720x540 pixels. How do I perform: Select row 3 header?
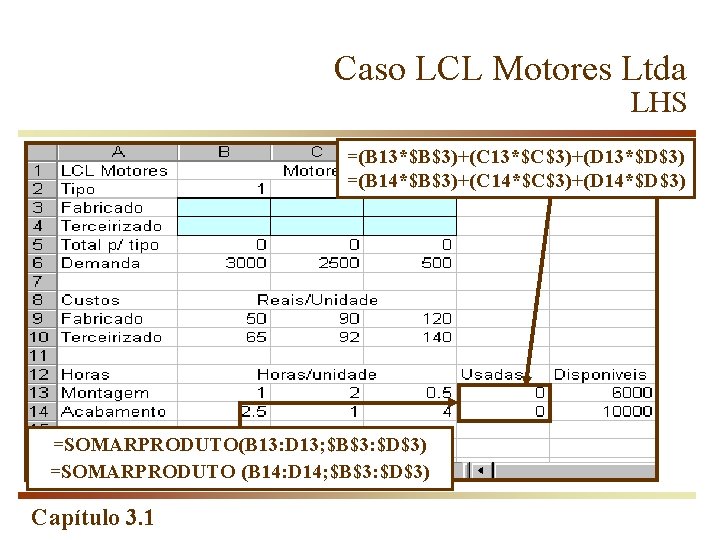click(42, 208)
